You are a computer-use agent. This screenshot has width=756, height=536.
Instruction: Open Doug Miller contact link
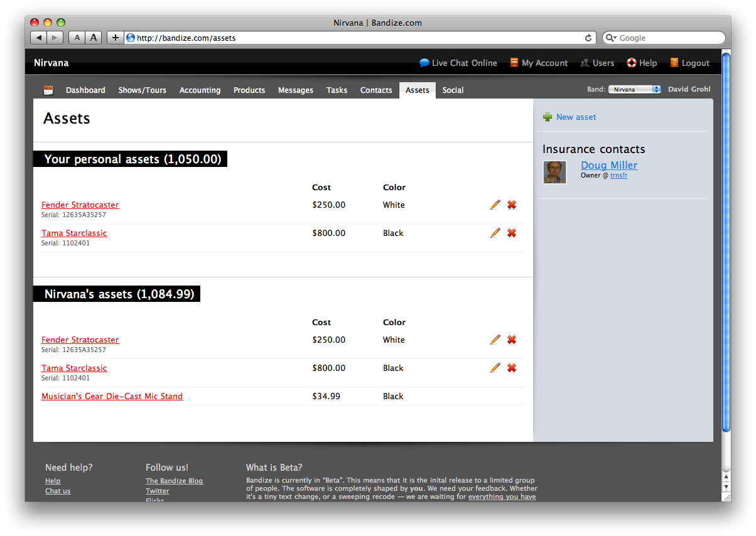[609, 165]
